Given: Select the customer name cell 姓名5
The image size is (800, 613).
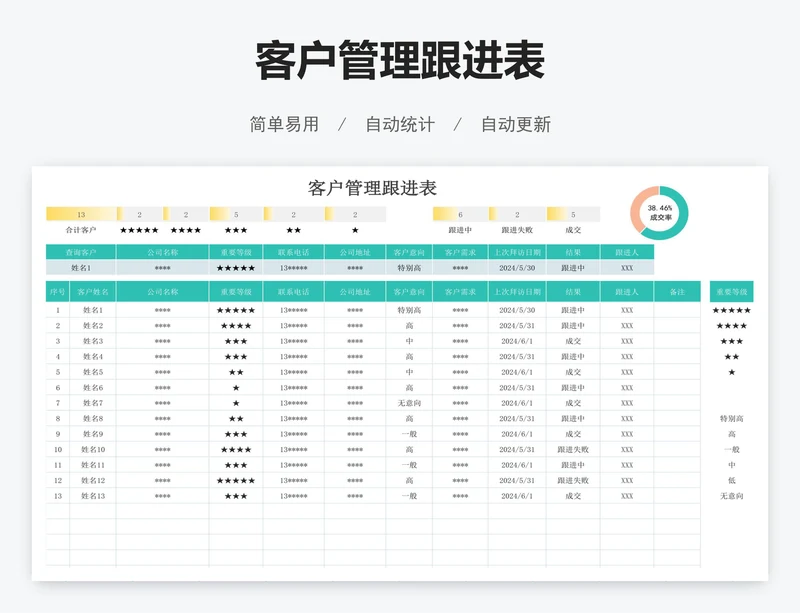Looking at the screenshot, I should coord(93,372).
